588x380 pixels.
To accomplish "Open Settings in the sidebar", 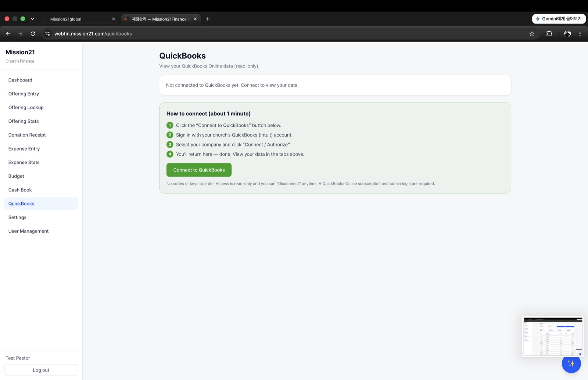I will click(41, 217).
